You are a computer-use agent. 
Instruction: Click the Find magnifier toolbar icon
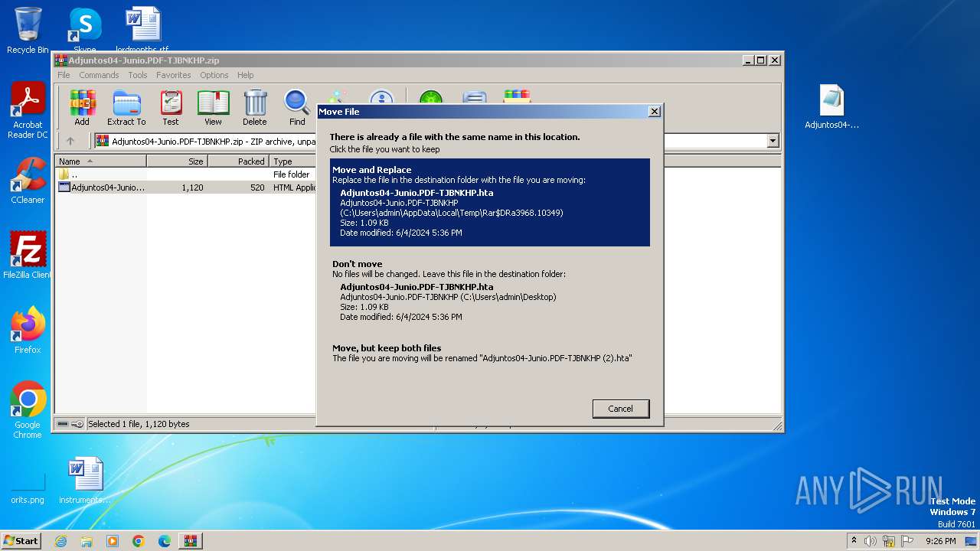(297, 107)
